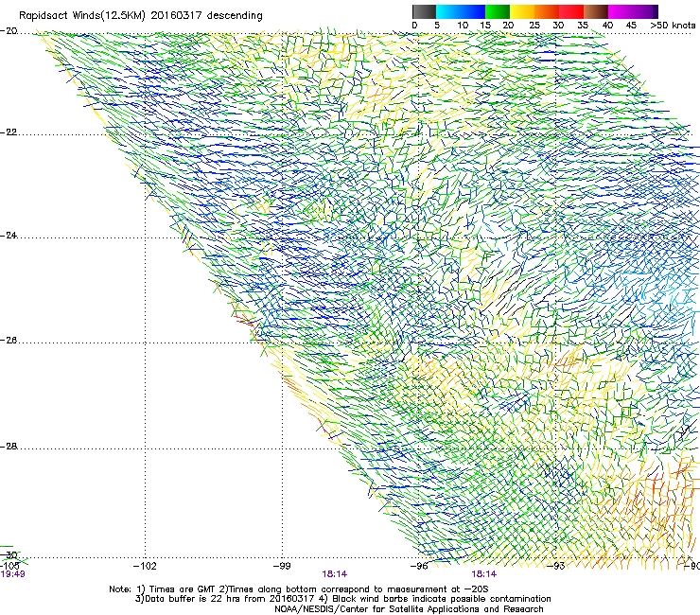Click the -24 latitude axis label

(9, 236)
